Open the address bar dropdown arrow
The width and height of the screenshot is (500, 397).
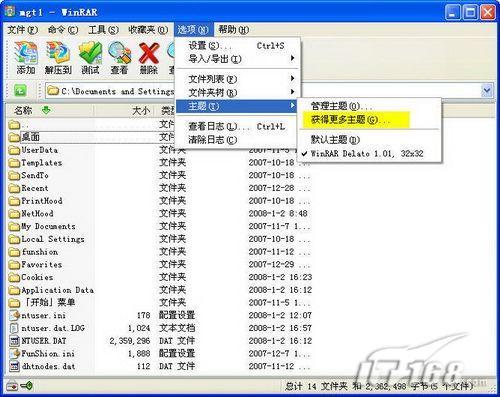point(487,90)
